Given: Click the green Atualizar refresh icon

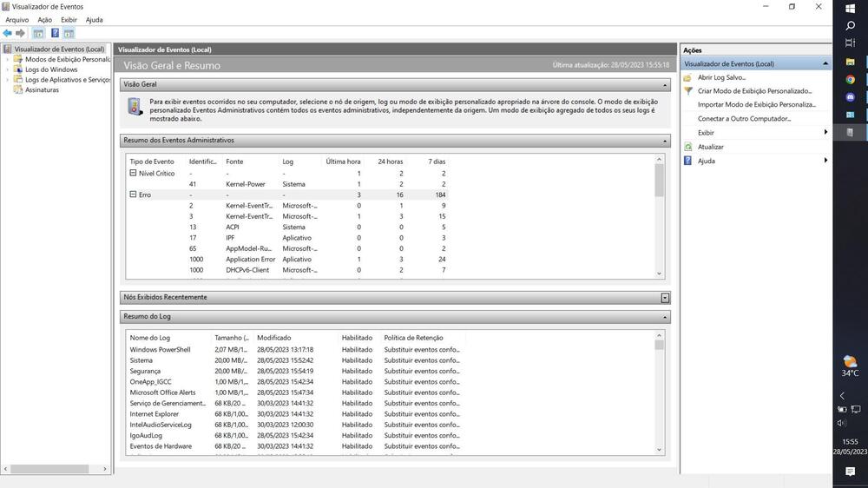Looking at the screenshot, I should tap(687, 147).
